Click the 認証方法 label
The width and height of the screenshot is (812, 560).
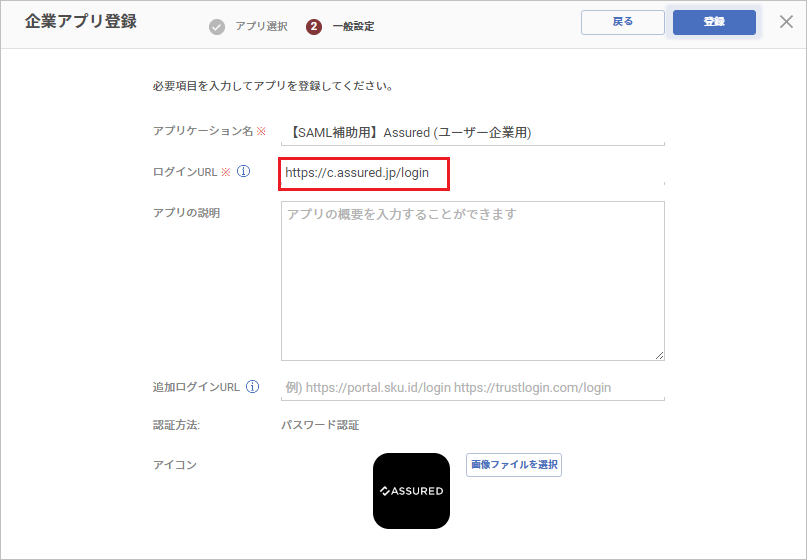(x=176, y=425)
